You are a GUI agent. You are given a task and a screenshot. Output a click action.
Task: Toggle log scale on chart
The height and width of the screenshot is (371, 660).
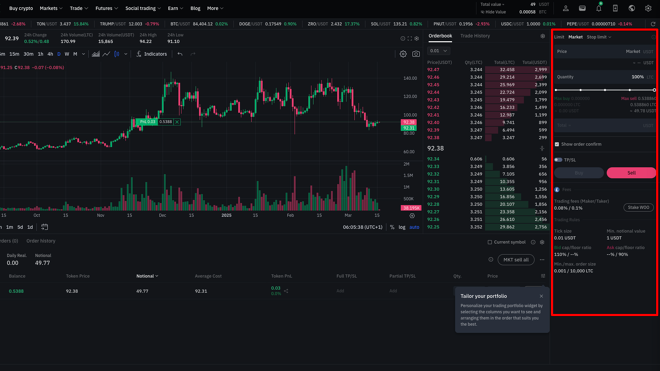(x=402, y=227)
